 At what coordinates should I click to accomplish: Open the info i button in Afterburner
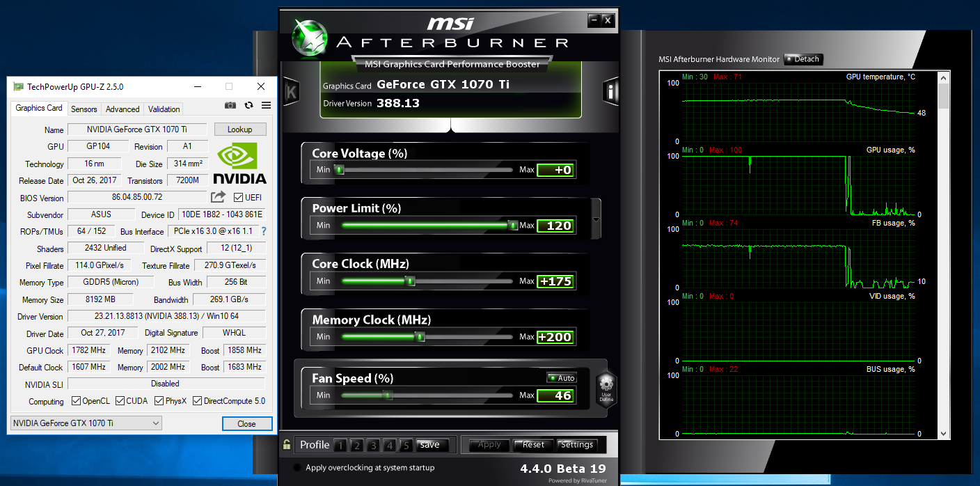coord(610,91)
